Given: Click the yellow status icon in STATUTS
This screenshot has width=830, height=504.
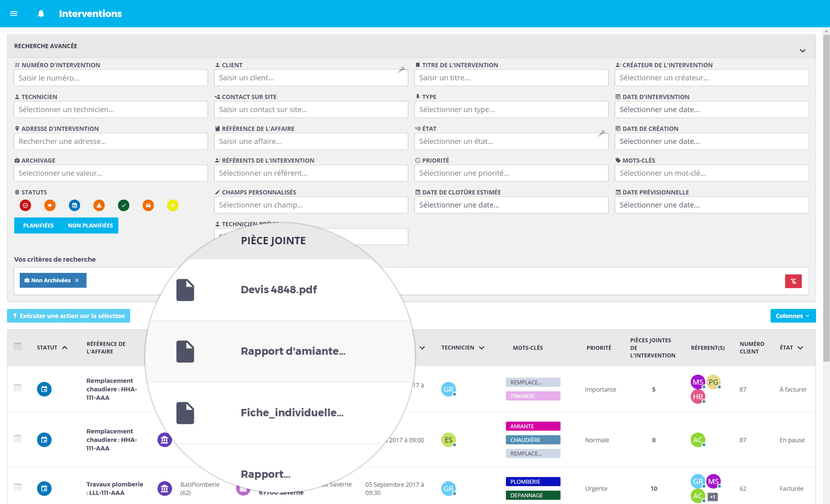Looking at the screenshot, I should (x=172, y=205).
